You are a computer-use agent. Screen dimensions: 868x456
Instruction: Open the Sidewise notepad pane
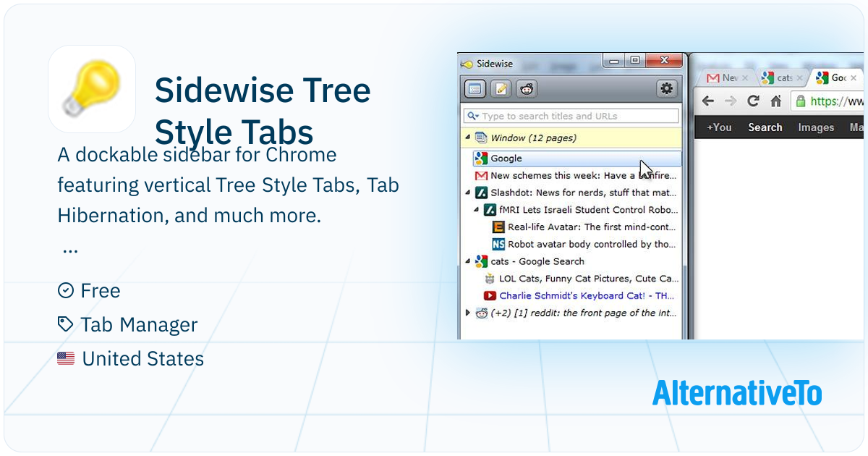click(501, 89)
